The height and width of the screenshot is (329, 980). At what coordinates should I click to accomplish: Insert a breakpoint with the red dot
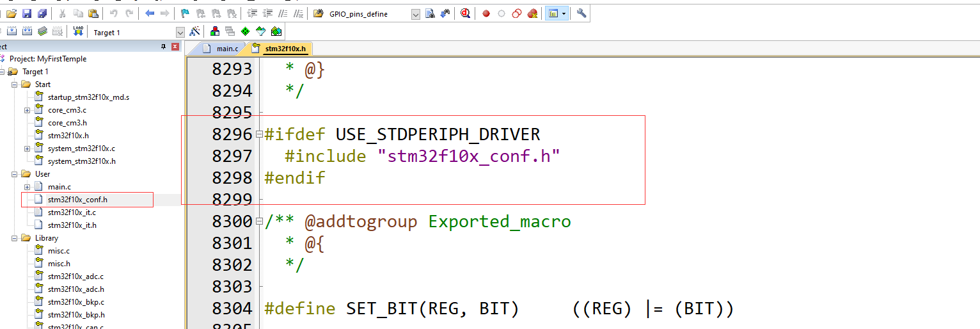click(x=486, y=13)
